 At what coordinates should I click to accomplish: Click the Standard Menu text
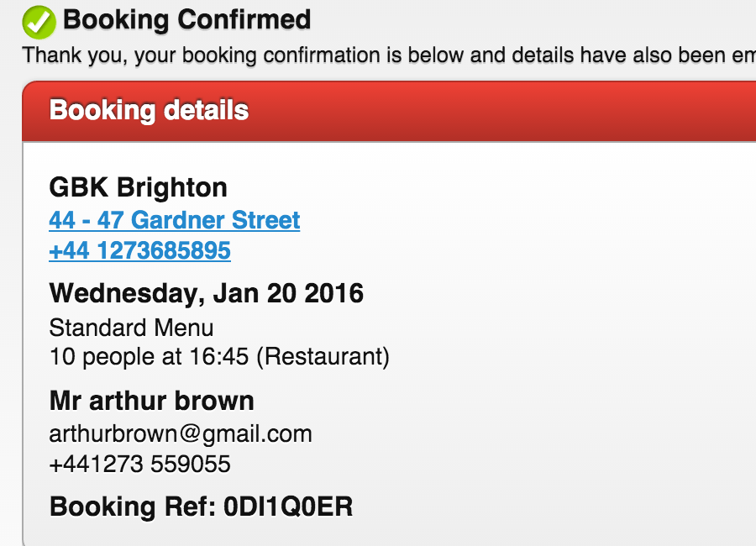pyautogui.click(x=131, y=327)
